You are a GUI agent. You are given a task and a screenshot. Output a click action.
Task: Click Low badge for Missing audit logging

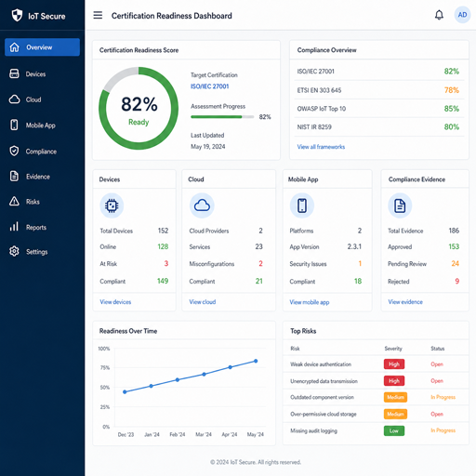394,430
